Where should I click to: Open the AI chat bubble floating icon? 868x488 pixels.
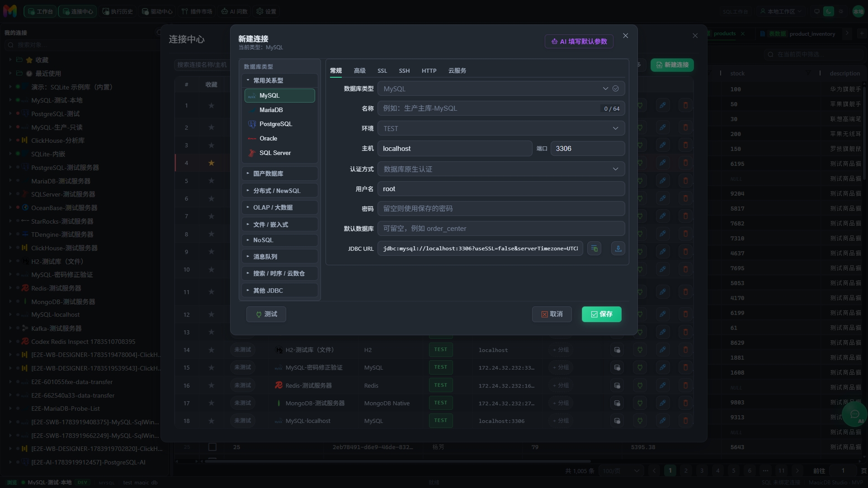(x=855, y=414)
